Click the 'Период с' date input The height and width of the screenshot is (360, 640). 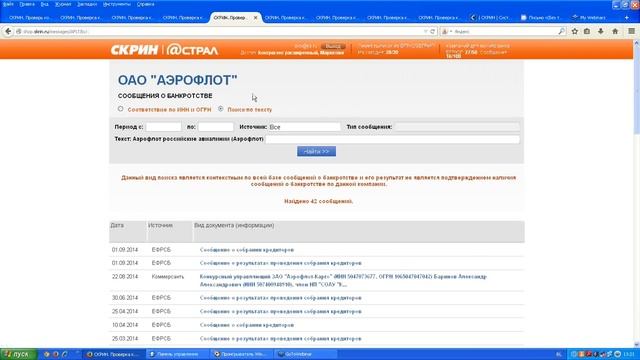[x=163, y=127]
